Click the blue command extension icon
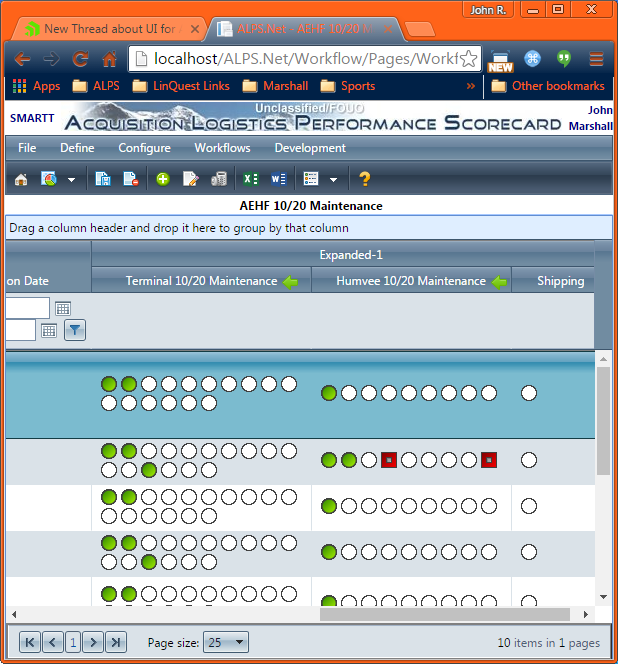618x664 pixels. [532, 58]
